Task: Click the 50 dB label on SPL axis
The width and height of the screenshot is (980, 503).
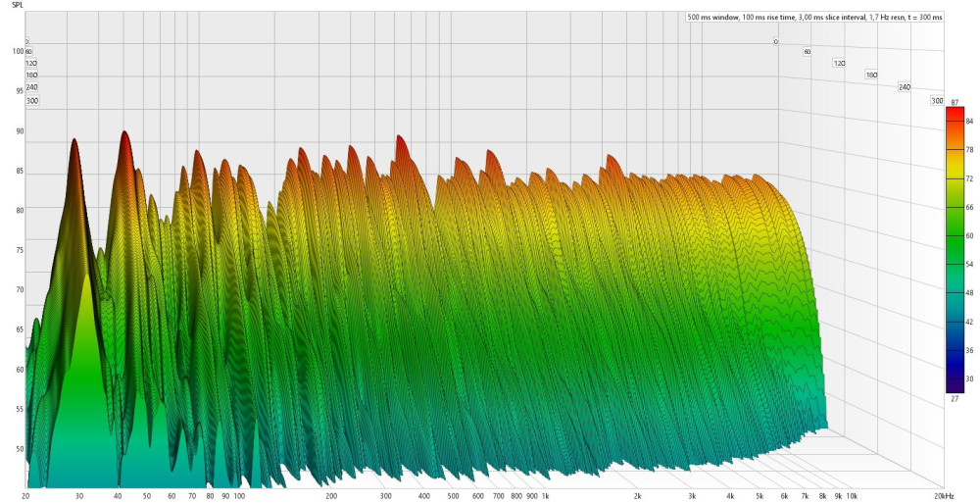Action: [x=19, y=449]
